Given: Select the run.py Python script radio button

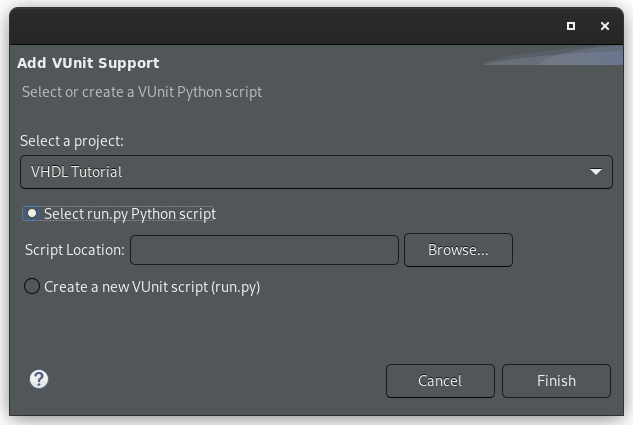Looking at the screenshot, I should [x=31, y=214].
